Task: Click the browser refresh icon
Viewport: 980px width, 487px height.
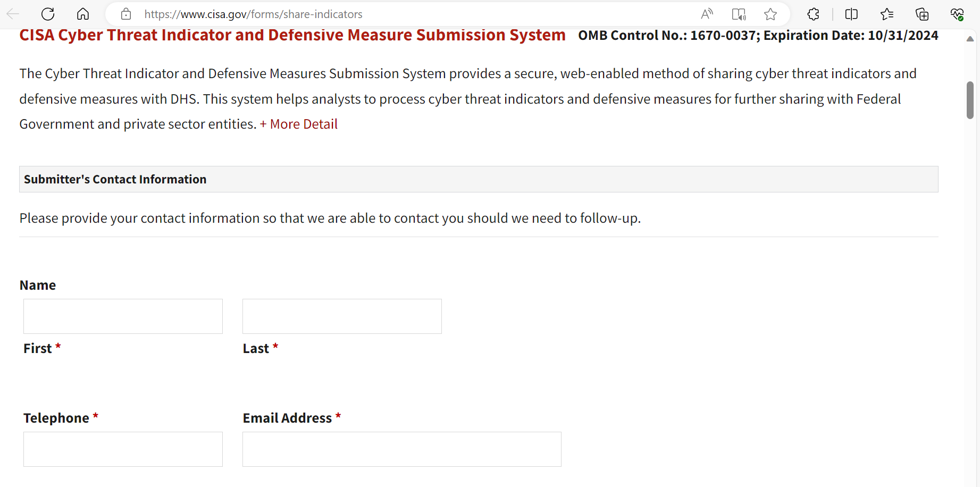Action: click(x=48, y=14)
